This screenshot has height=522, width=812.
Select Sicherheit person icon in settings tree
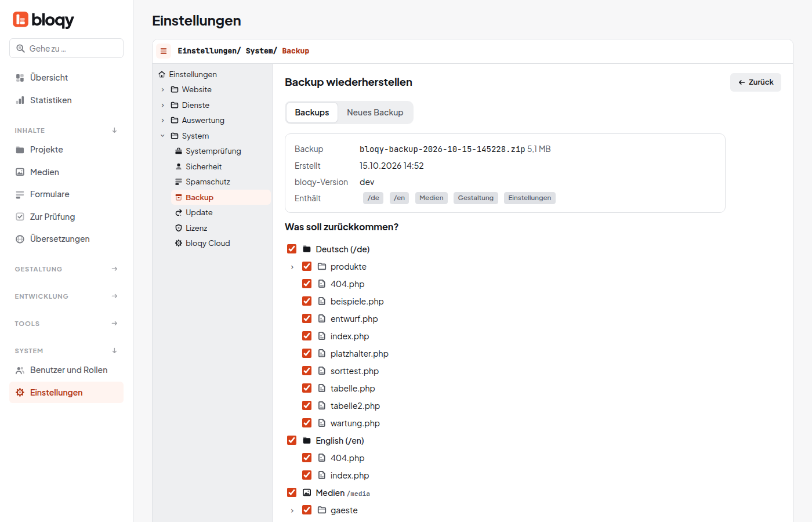tap(179, 166)
